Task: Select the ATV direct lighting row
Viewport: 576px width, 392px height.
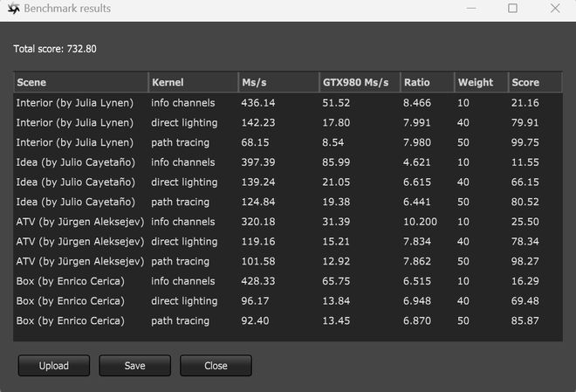Action: 288,242
